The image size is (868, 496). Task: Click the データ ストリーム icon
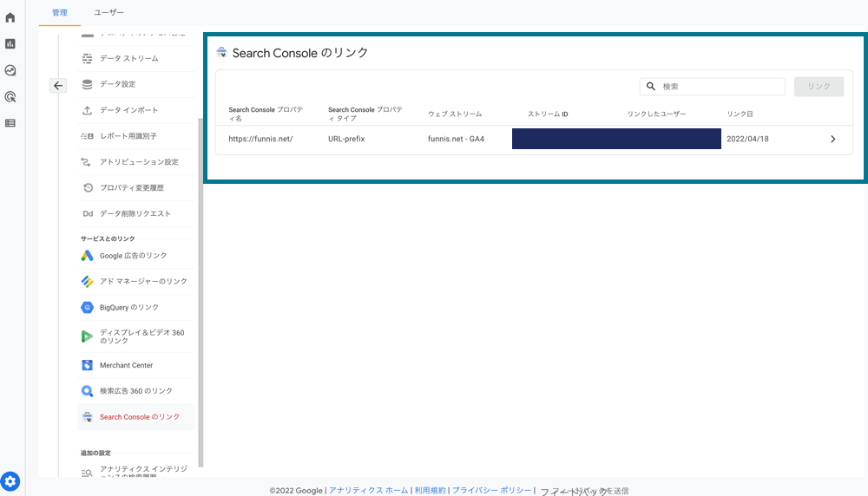88,58
